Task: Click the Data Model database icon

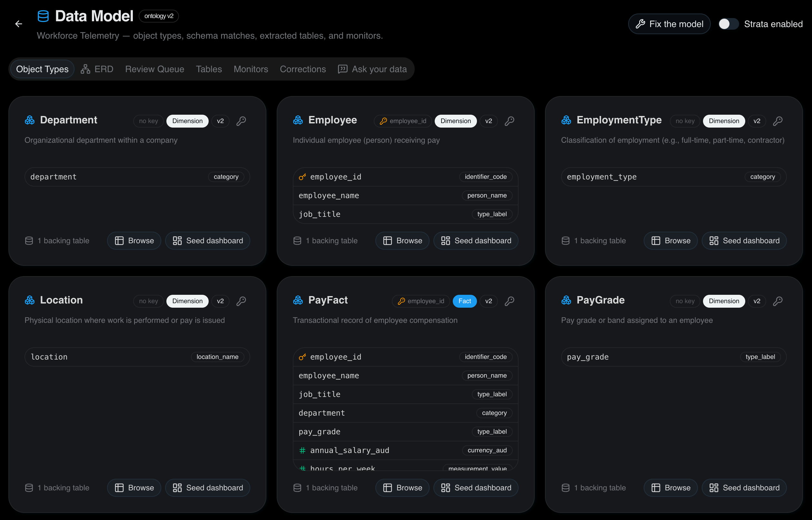Action: coord(43,16)
